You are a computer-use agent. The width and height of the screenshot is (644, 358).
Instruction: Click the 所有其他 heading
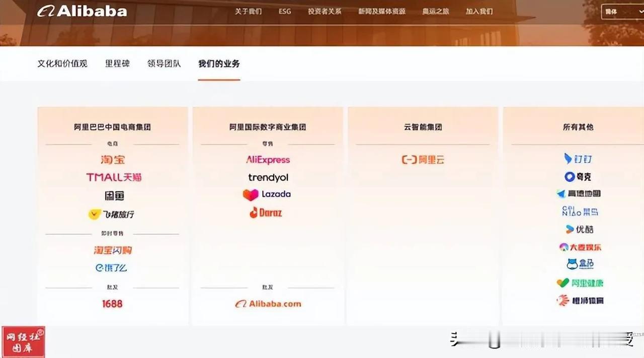tap(578, 127)
